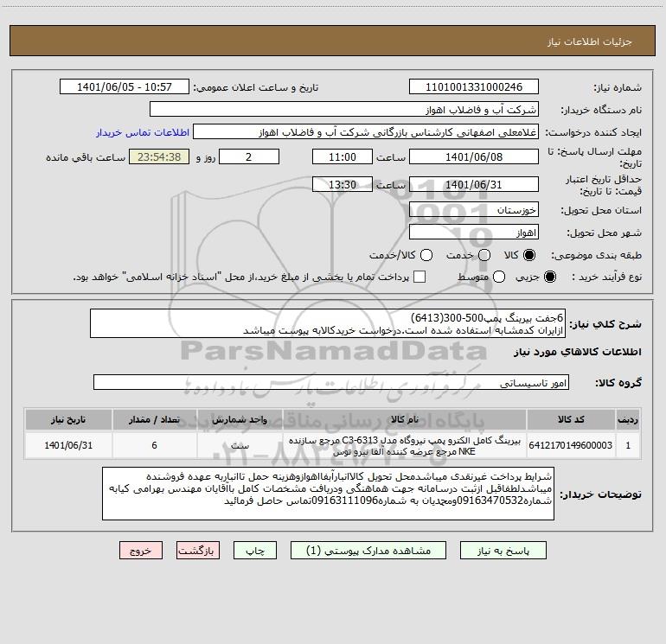Click the remaining time 23:54:38 field

point(159,156)
